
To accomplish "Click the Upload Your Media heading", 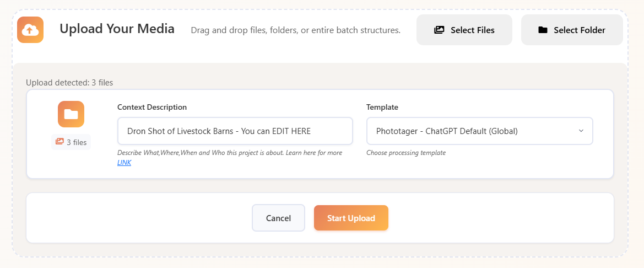I will 117,29.
